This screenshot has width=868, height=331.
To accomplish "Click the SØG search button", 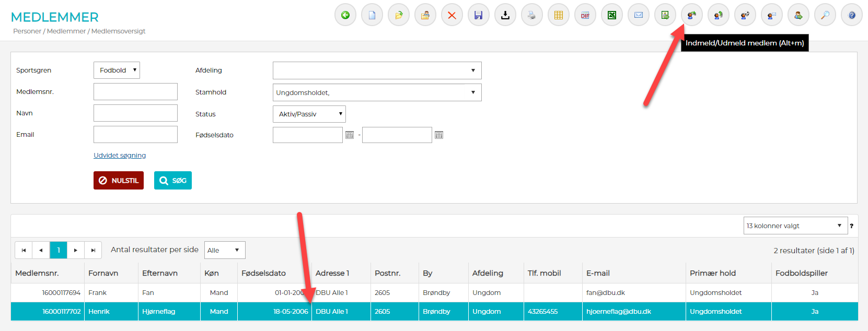I will coord(173,181).
